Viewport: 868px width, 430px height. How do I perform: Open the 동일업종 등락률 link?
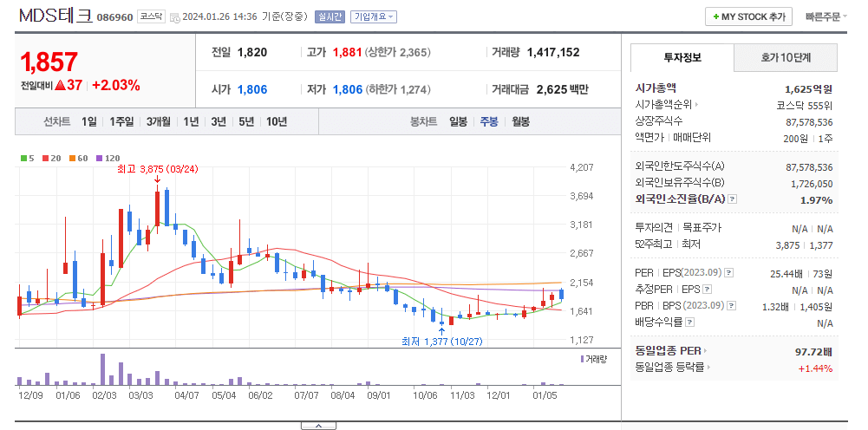pyautogui.click(x=670, y=367)
